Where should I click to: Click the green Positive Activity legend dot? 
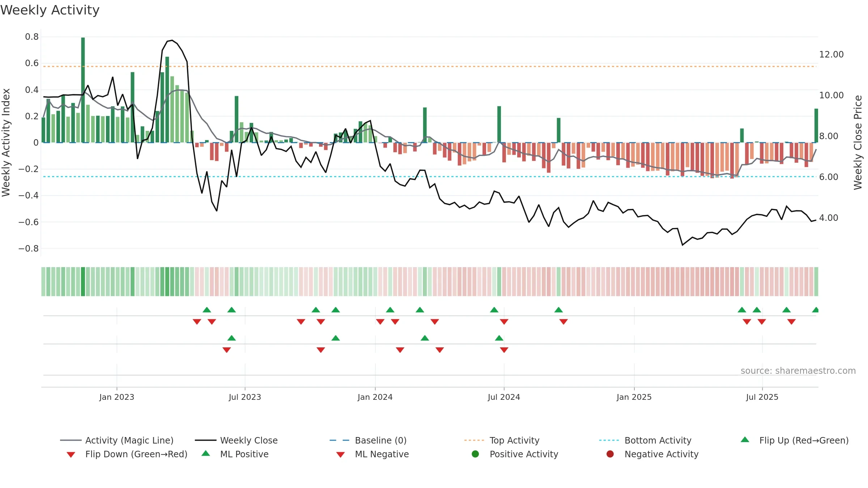point(475,454)
